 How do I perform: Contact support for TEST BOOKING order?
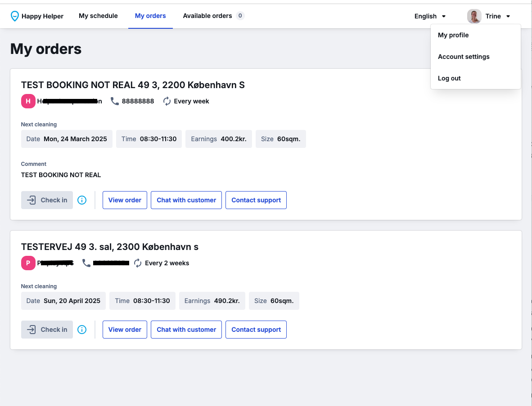point(256,200)
